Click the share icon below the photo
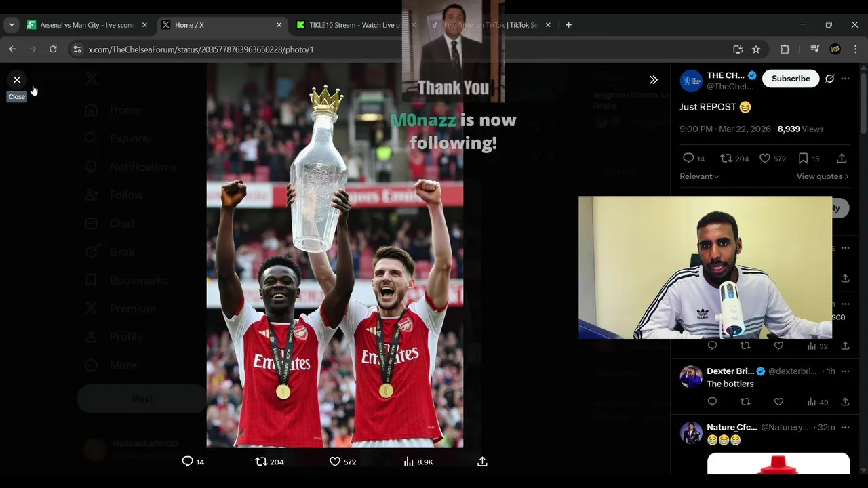868x488 pixels. 482,462
